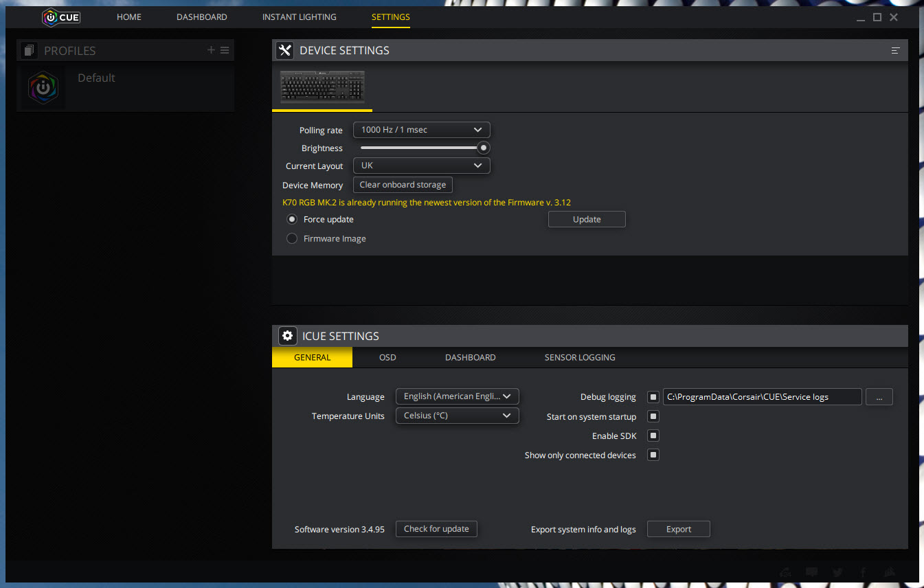
Task: Click the firmware Update button
Action: pos(587,219)
